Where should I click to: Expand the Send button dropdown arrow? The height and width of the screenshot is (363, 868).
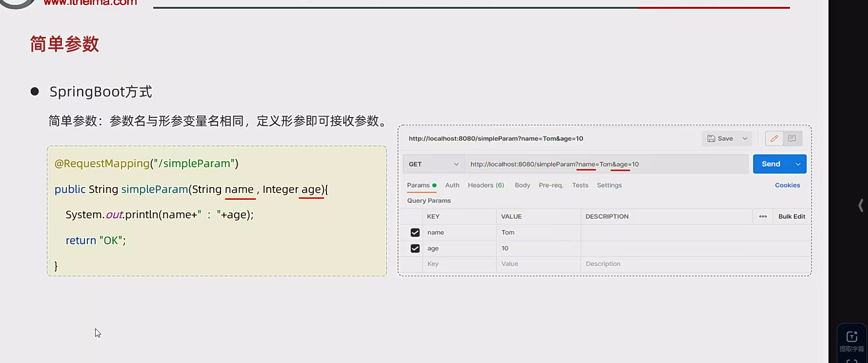point(798,164)
